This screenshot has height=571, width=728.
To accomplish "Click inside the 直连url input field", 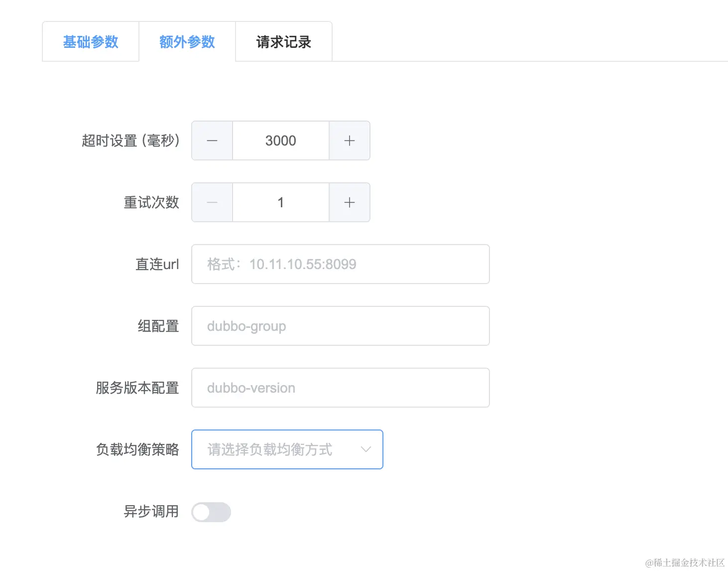I will coord(340,264).
